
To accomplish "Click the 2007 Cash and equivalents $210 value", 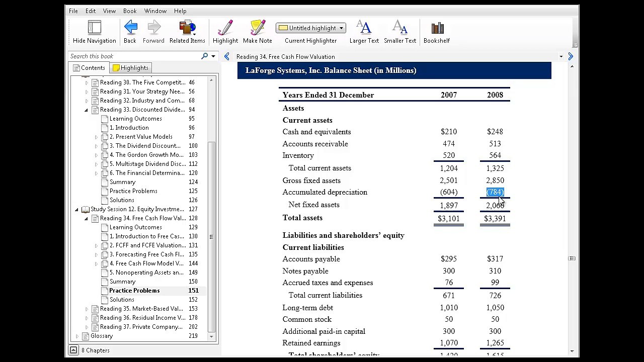I will click(449, 132).
